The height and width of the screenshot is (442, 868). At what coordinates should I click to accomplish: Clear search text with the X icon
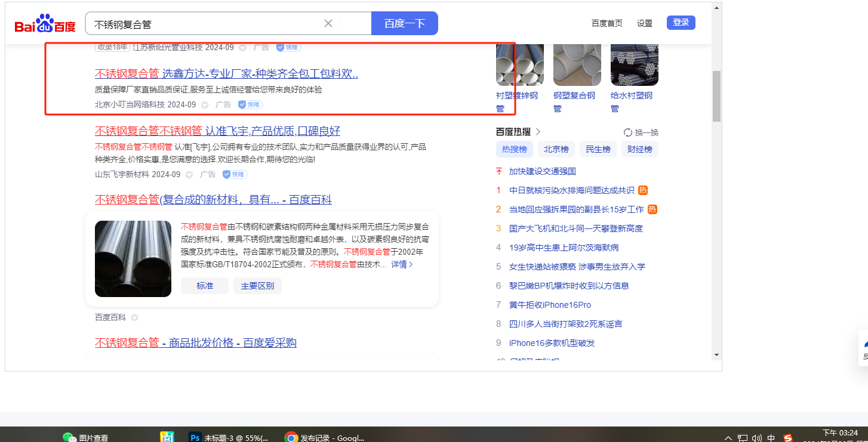[328, 23]
